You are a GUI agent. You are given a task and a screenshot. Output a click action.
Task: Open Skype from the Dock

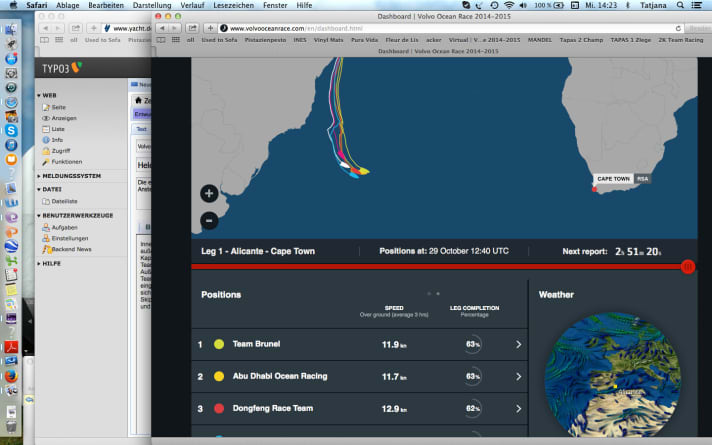click(x=11, y=131)
